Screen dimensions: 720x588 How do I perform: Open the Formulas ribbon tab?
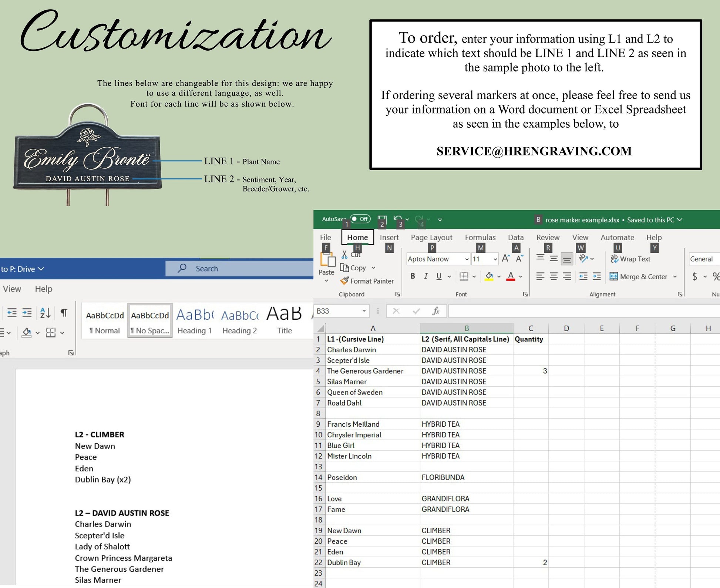coord(480,238)
